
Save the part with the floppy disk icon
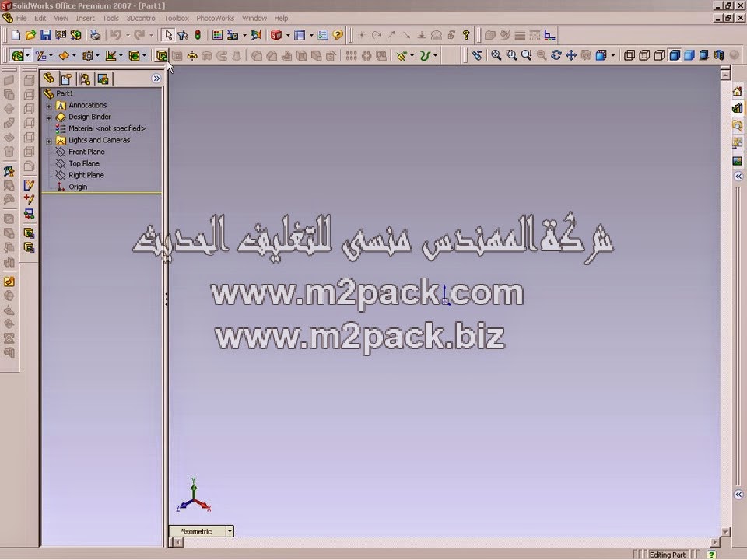(46, 35)
